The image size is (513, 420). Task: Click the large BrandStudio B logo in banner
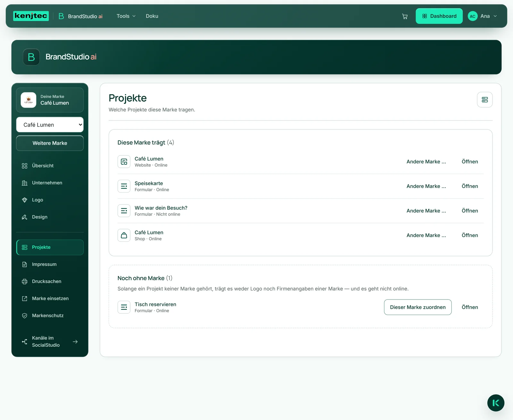(31, 57)
